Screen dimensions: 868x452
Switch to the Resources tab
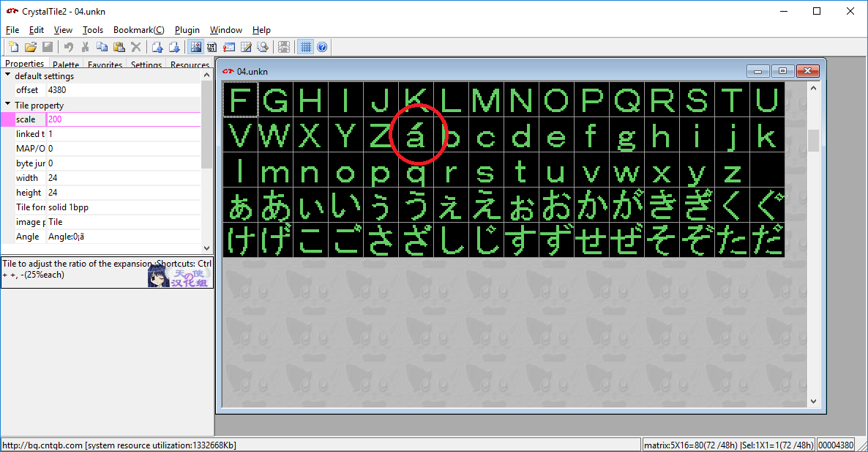point(190,64)
